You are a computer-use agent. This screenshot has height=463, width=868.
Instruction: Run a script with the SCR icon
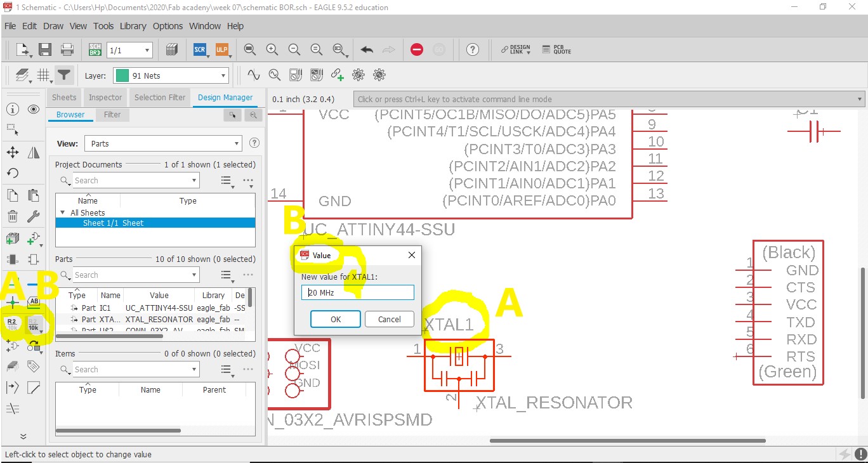200,49
